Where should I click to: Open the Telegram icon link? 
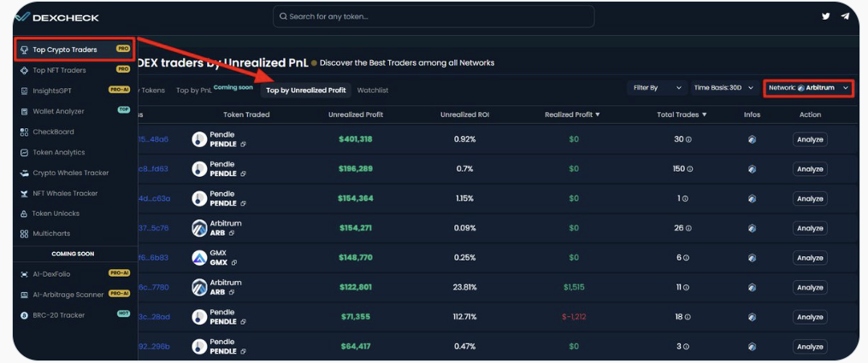(x=845, y=16)
